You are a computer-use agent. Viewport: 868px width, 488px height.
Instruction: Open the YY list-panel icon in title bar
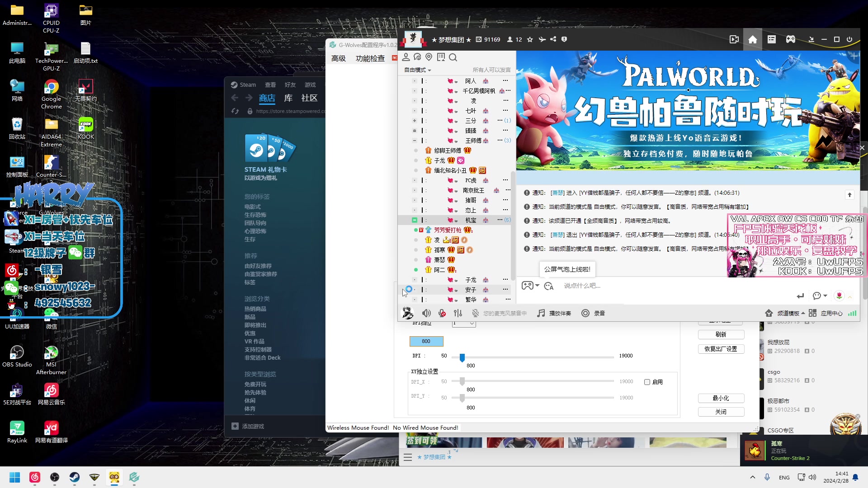pyautogui.click(x=772, y=40)
